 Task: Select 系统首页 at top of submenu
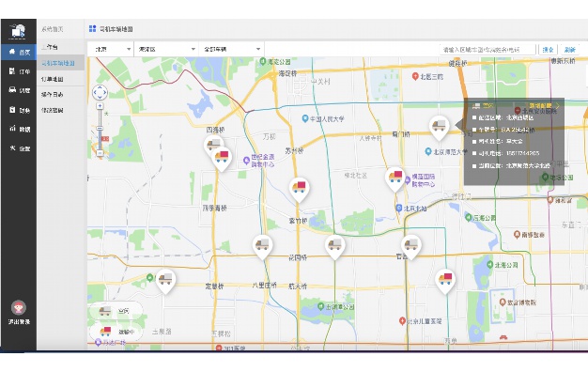[x=52, y=29]
